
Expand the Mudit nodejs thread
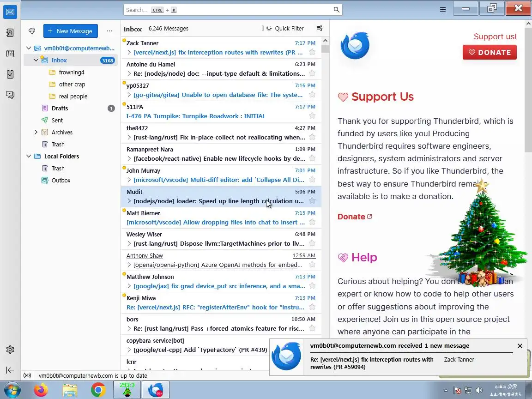pyautogui.click(x=129, y=201)
